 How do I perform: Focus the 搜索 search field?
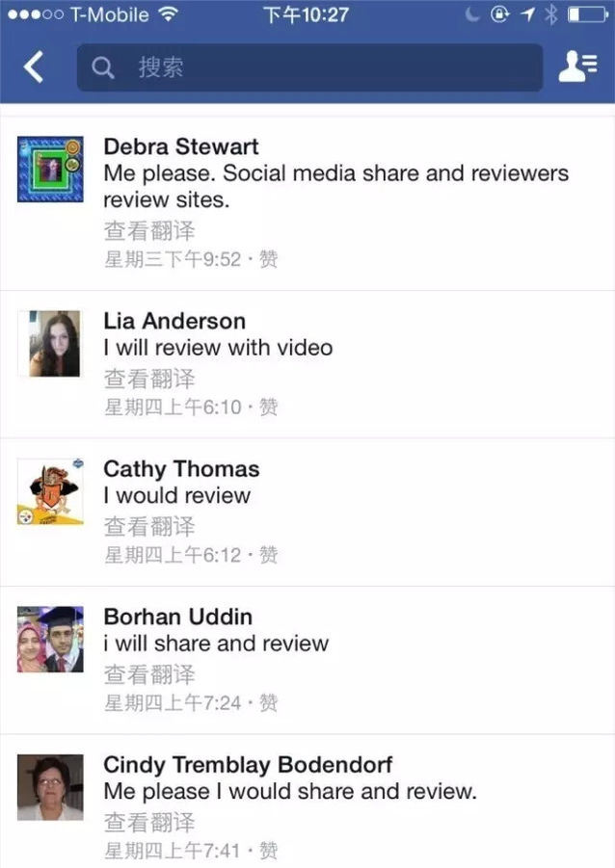click(309, 67)
